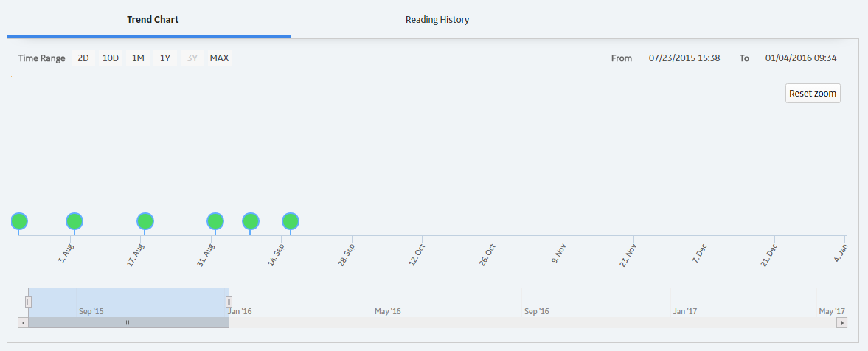Click the Reset zoom button
This screenshot has width=868, height=351.
(x=813, y=93)
